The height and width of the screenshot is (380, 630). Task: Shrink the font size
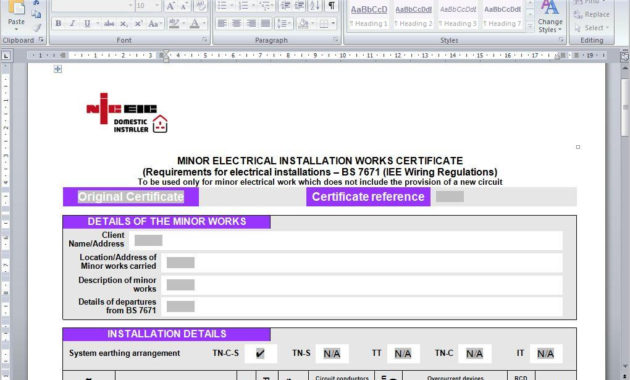[x=185, y=6]
